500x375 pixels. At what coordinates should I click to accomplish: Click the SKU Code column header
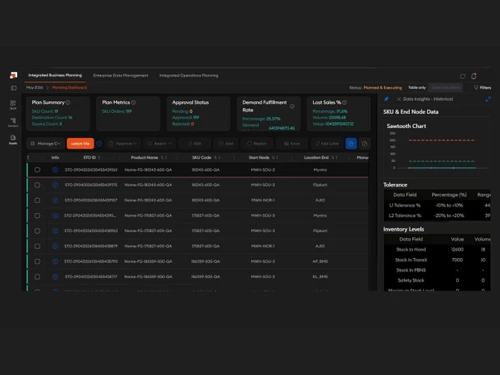202,157
